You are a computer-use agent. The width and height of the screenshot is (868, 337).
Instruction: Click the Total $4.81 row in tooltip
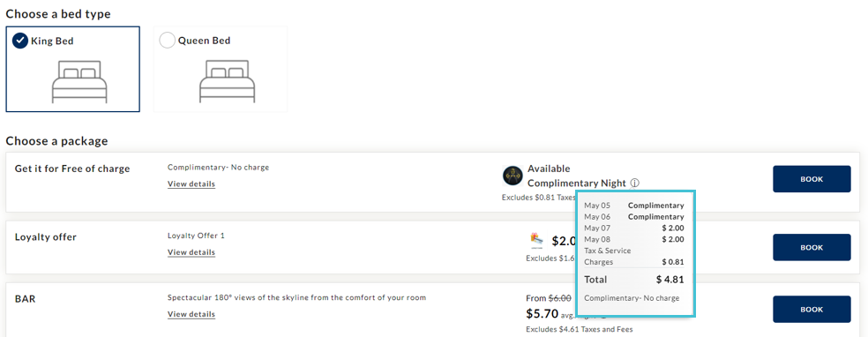[634, 280]
